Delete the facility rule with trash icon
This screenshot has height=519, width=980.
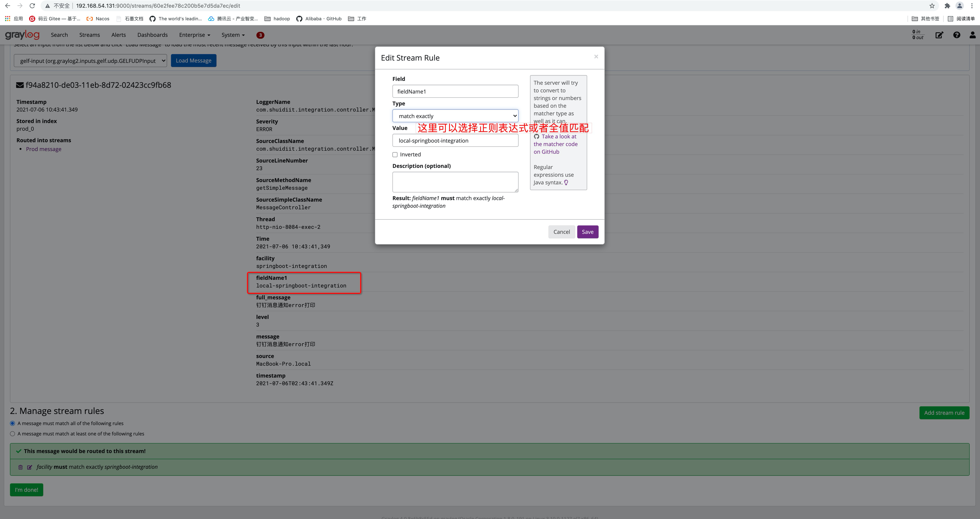(x=20, y=467)
